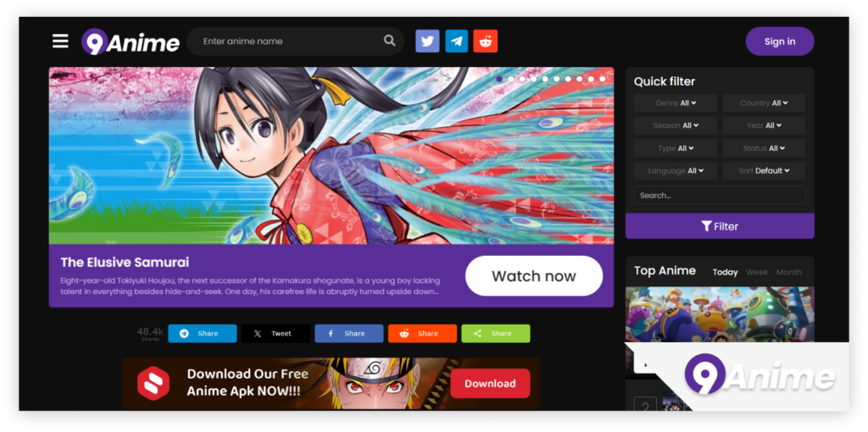Image resolution: width=868 pixels, height=432 pixels.
Task: Click the purple Filter button
Action: click(720, 226)
